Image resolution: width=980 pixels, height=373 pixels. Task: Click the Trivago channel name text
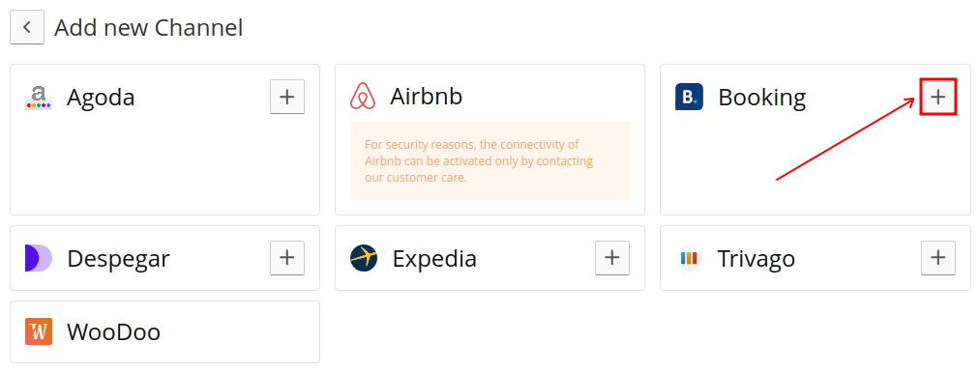click(x=757, y=259)
